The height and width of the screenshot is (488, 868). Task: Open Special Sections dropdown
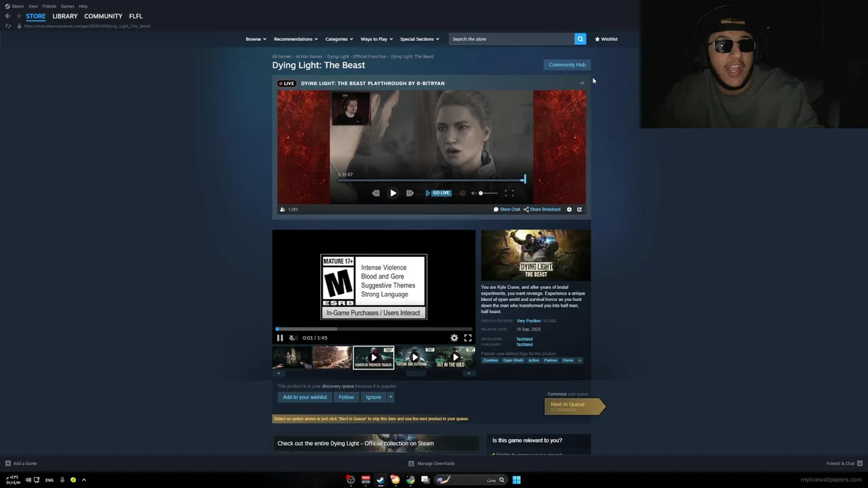click(419, 39)
